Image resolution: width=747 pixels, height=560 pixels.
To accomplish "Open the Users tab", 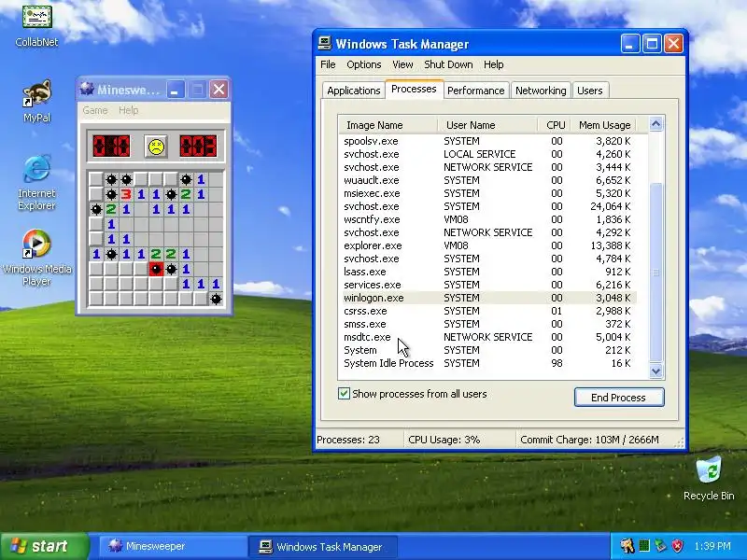I will point(590,91).
